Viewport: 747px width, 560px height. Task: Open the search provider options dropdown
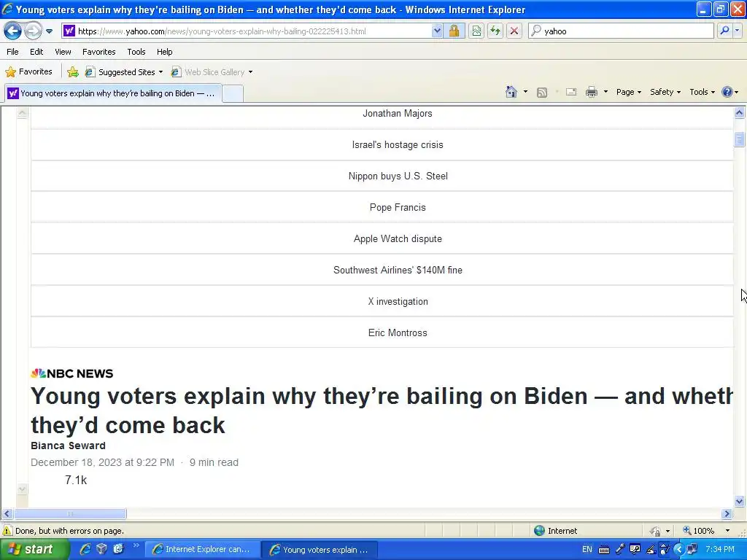(737, 31)
